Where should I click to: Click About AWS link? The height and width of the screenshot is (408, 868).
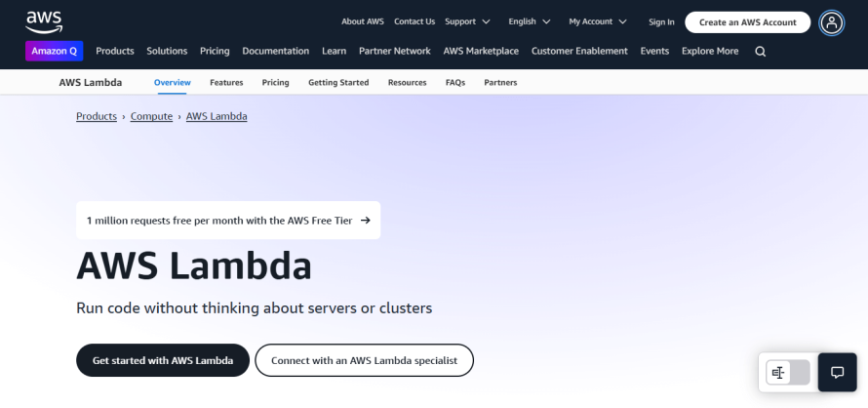tap(363, 21)
